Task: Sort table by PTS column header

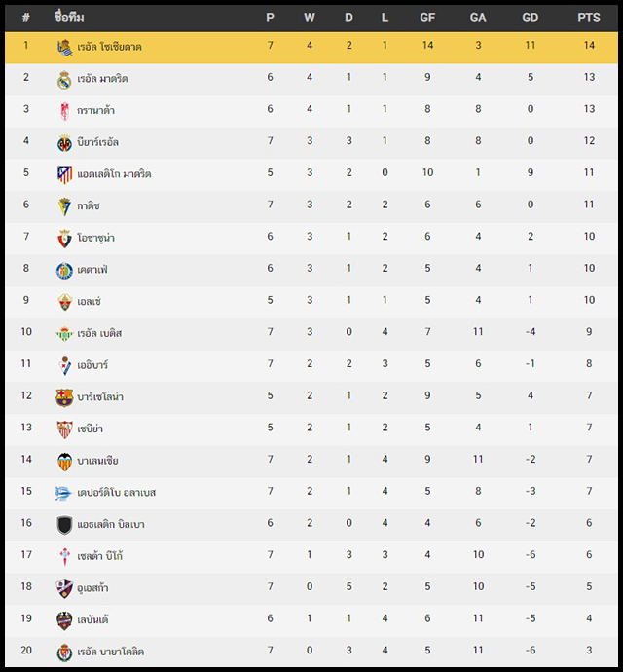Action: pyautogui.click(x=589, y=18)
